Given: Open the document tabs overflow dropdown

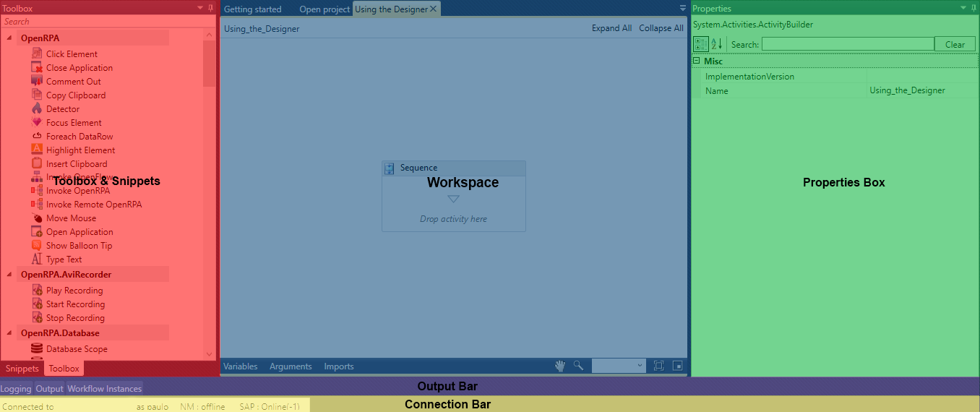Looking at the screenshot, I should [683, 8].
